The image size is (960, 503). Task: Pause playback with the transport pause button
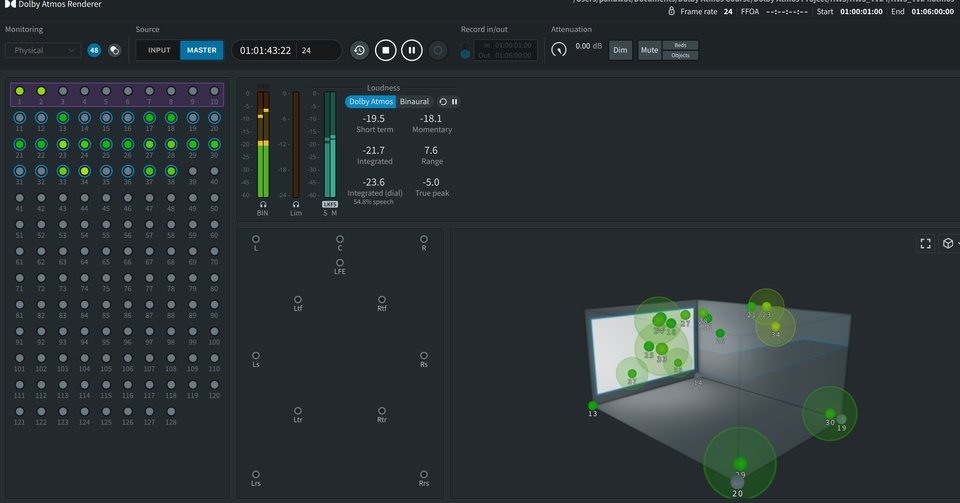(x=411, y=50)
